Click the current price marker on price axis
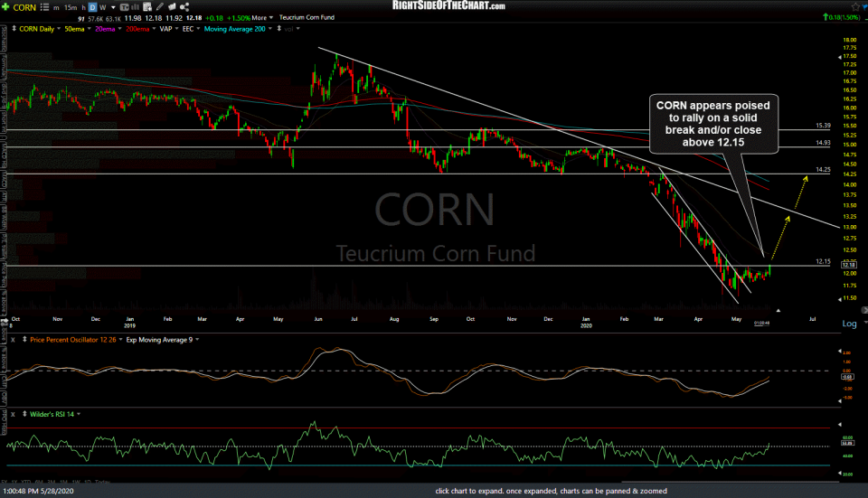868x498 pixels. pyautogui.click(x=849, y=265)
